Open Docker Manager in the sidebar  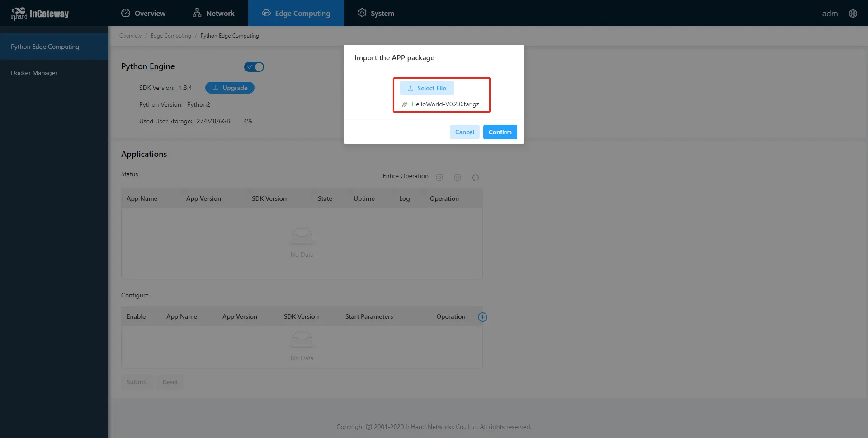pos(54,73)
